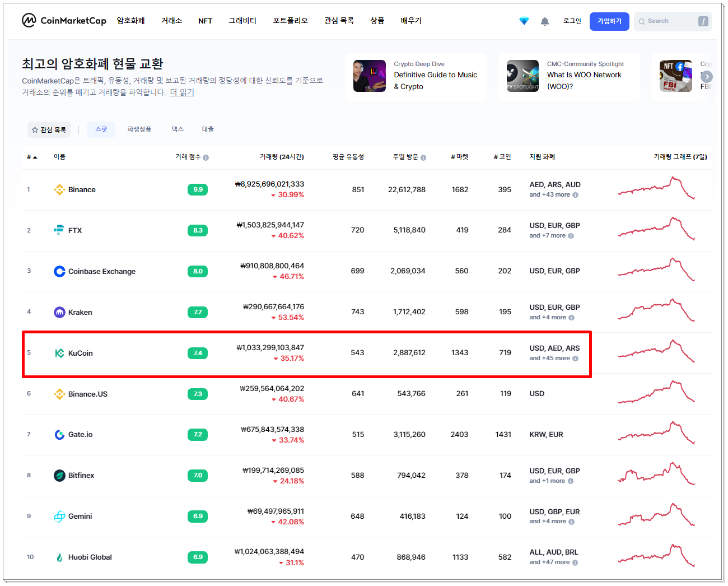Click info icon beside Binance +43 more

[575, 195]
